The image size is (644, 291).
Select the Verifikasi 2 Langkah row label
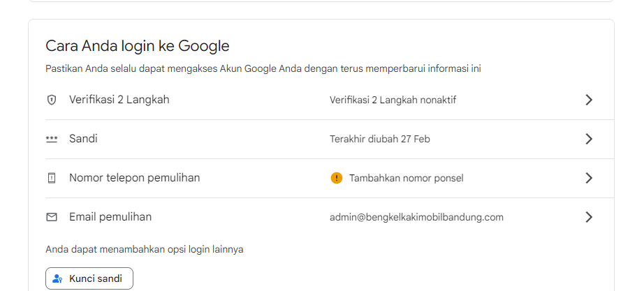(x=119, y=100)
